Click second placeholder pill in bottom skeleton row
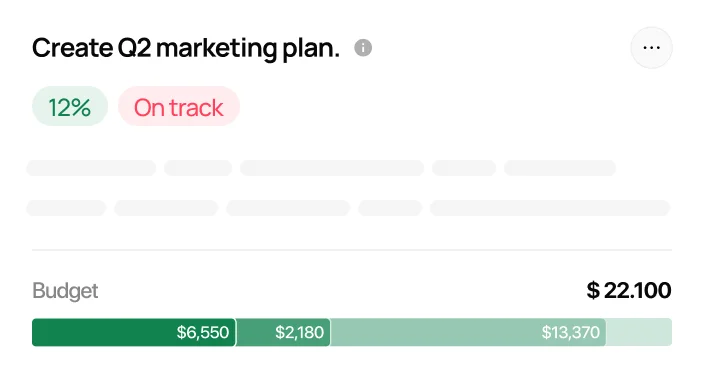 point(166,208)
